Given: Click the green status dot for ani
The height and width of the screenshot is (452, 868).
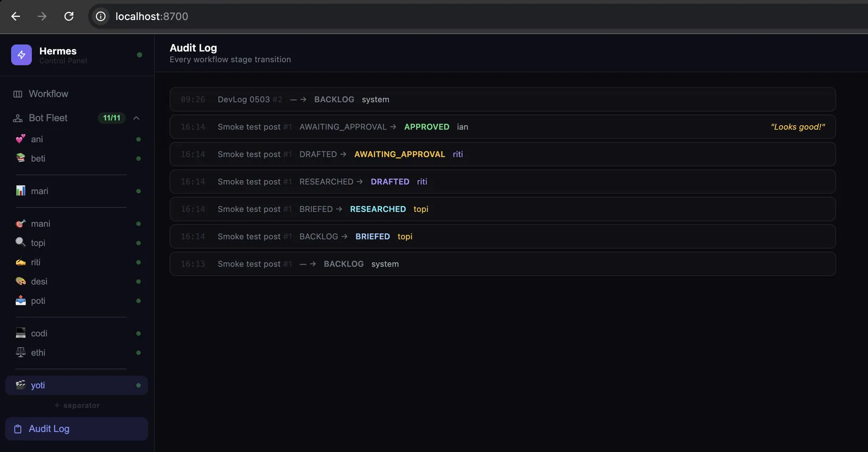Looking at the screenshot, I should tap(138, 139).
